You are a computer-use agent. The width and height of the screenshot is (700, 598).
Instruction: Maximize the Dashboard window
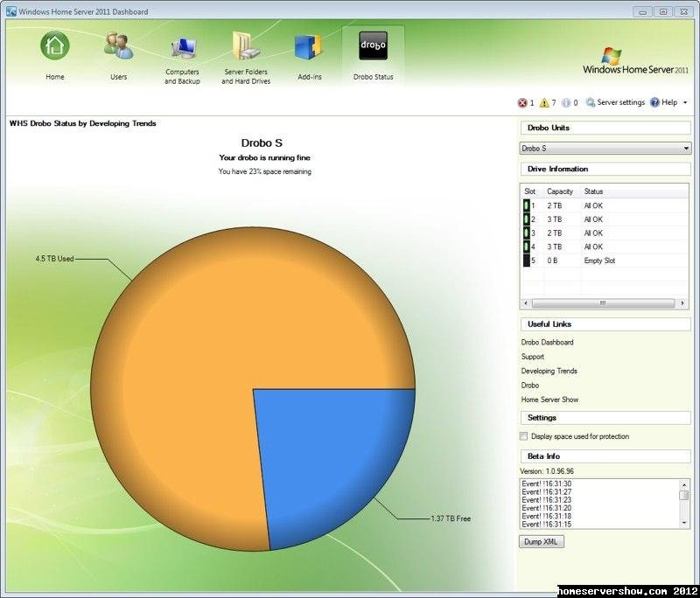(x=663, y=12)
